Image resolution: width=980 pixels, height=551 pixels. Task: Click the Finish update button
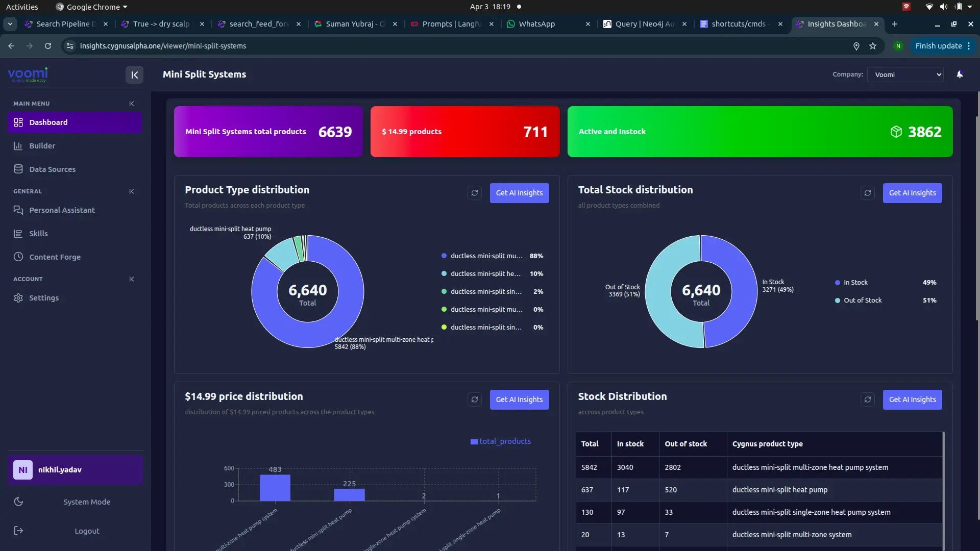pyautogui.click(x=942, y=46)
